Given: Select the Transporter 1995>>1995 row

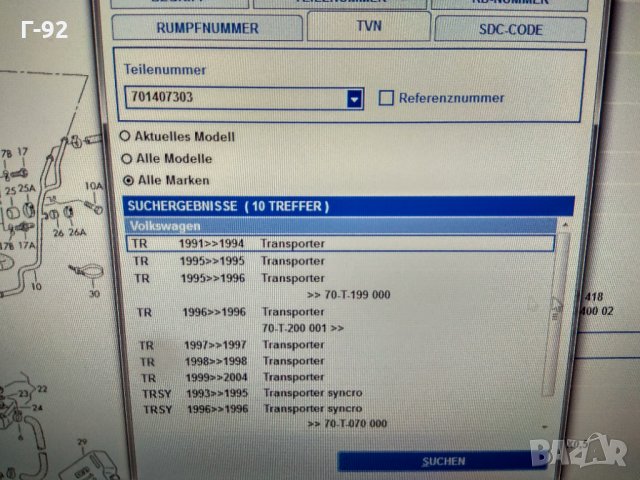Looking at the screenshot, I should click(340, 261).
